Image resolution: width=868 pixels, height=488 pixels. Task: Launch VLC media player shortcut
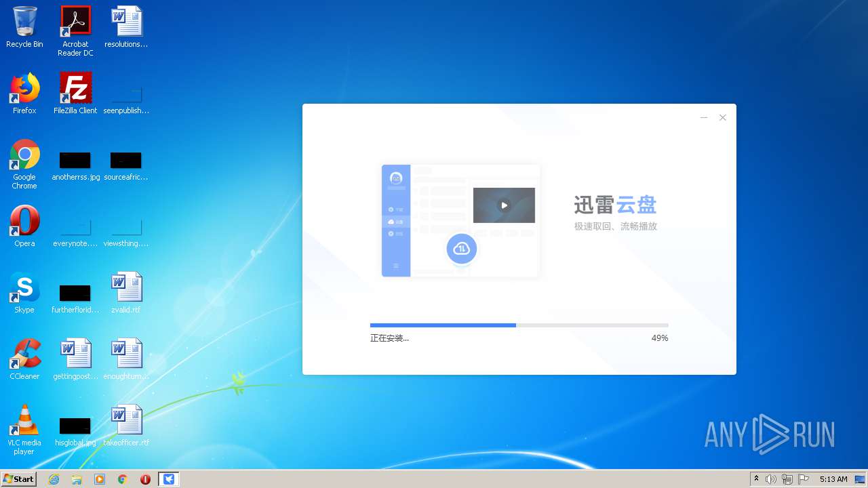[x=24, y=430]
